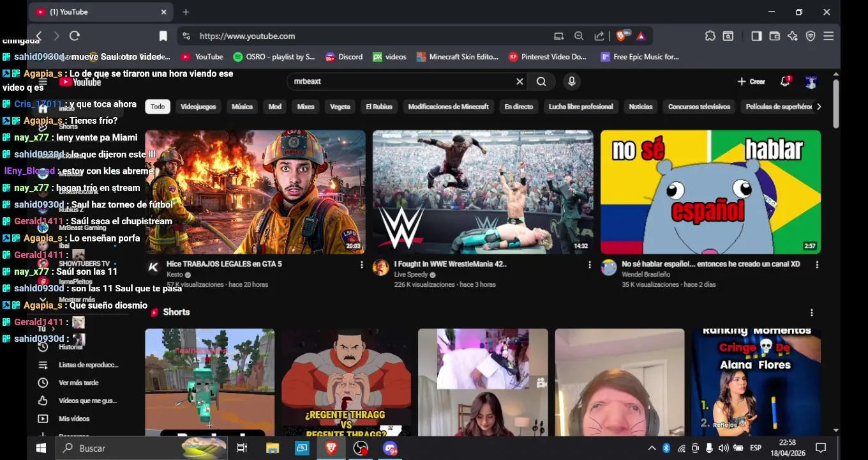Open Brave Shields lion icon
Viewport: 868px width, 460px height.
(621, 36)
